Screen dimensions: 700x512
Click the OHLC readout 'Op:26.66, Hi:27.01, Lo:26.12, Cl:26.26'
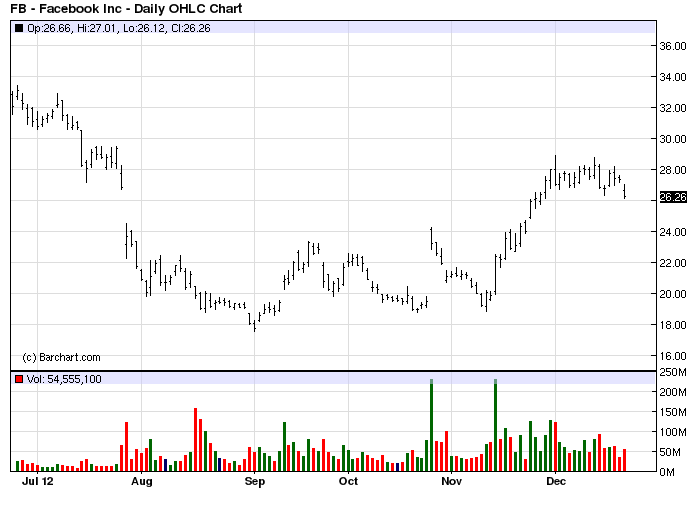click(x=119, y=28)
